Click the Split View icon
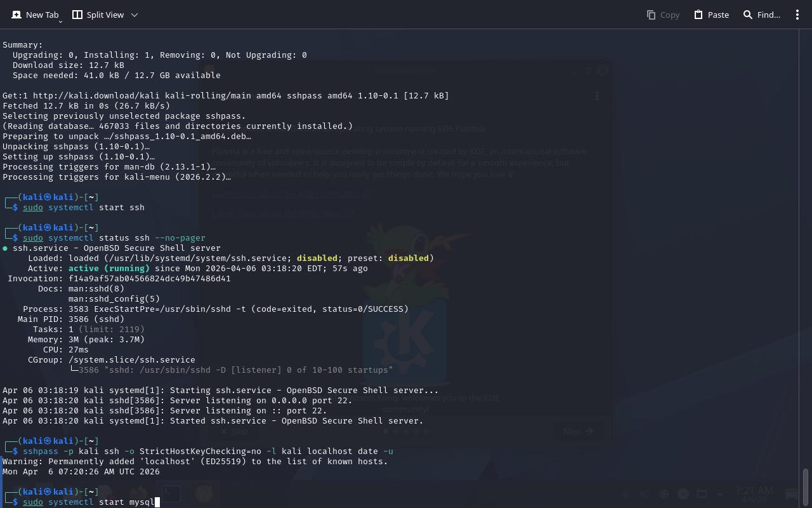812x508 pixels. 77,15
